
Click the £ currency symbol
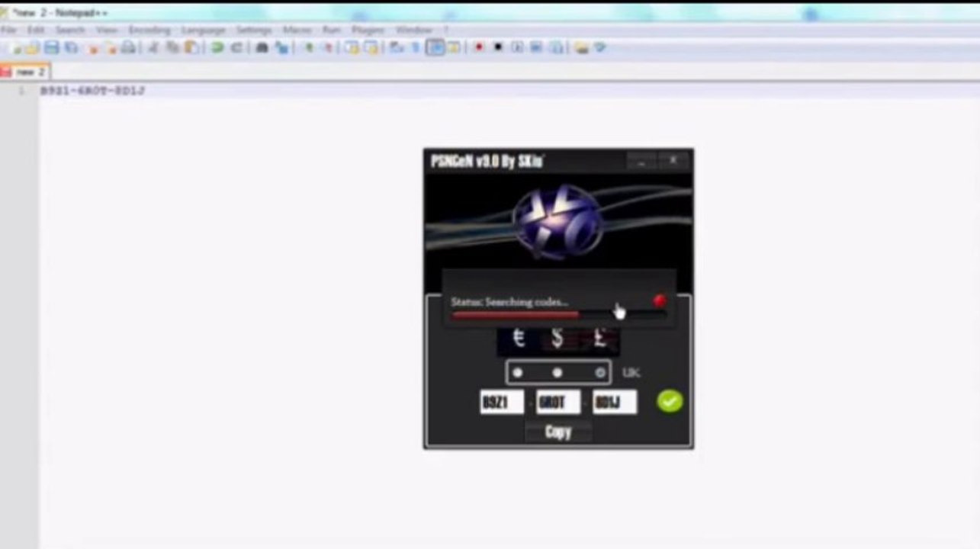(x=599, y=339)
